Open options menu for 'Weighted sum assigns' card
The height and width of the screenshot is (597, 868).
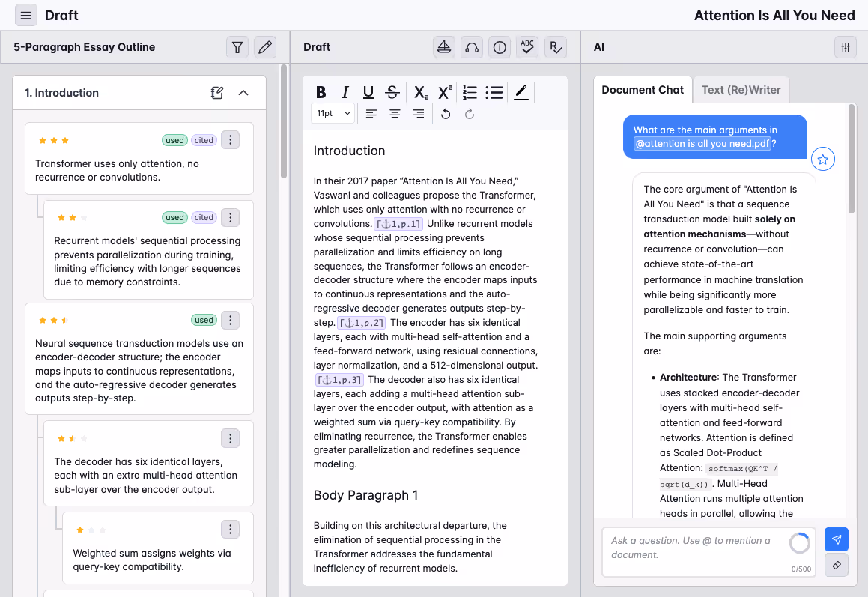coord(230,530)
